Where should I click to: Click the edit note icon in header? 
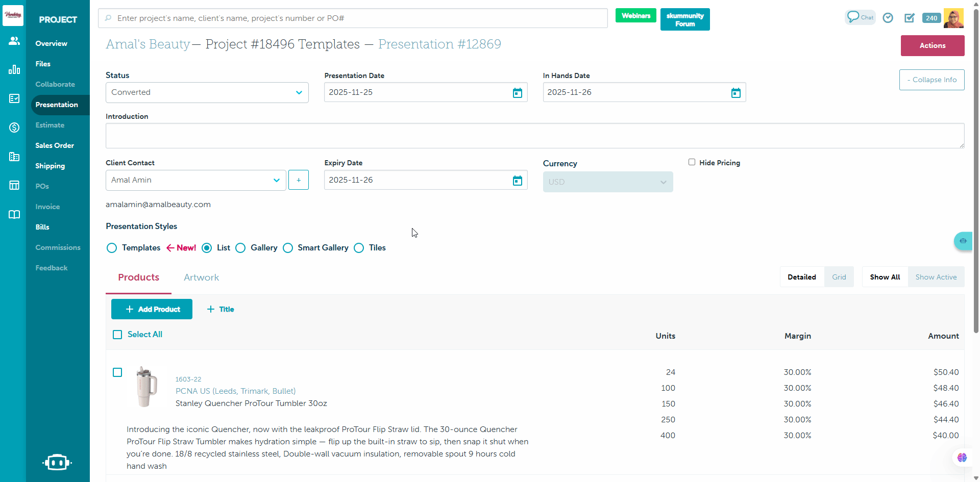tap(910, 18)
